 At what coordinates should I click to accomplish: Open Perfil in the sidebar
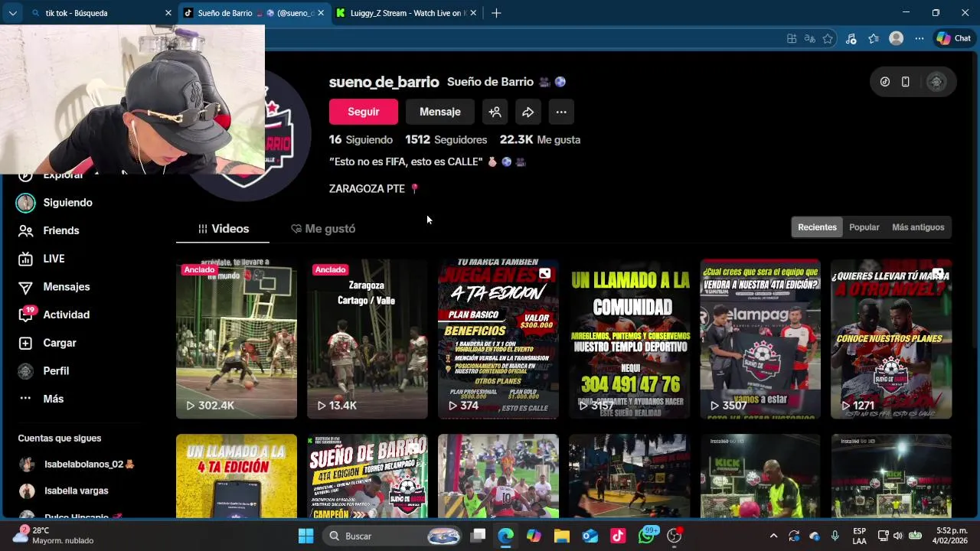[44, 371]
